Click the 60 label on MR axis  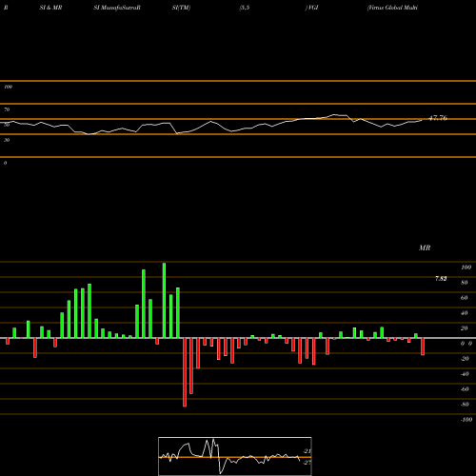pyautogui.click(x=465, y=298)
